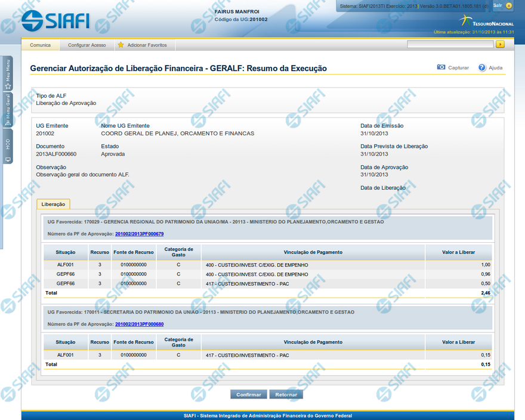Open PF link 201002/2013PF000679
Screen dimensions: 525x420
pyautogui.click(x=139, y=234)
